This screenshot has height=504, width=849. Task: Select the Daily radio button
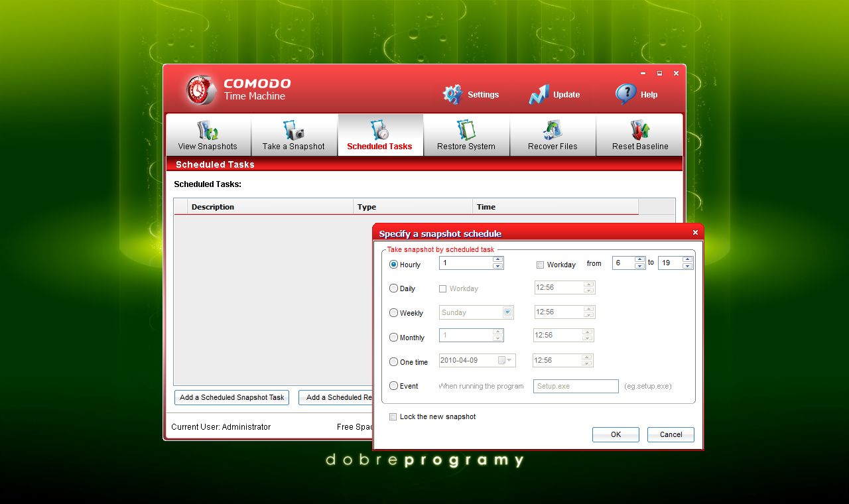pyautogui.click(x=394, y=288)
